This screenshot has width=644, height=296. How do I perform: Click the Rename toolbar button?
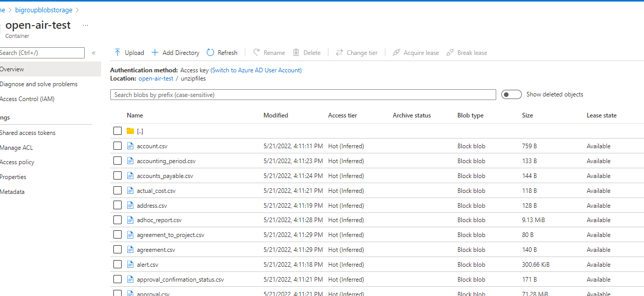(x=269, y=53)
